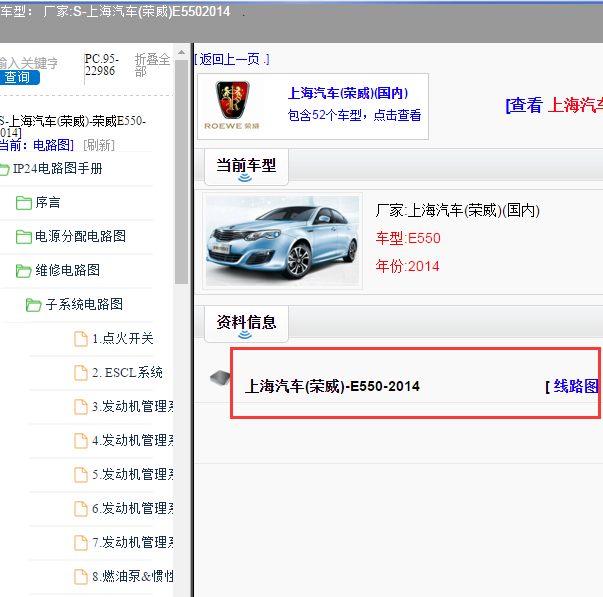The image size is (603, 597).
Task: Click the left panel scrollbar thumb
Action: point(181,172)
